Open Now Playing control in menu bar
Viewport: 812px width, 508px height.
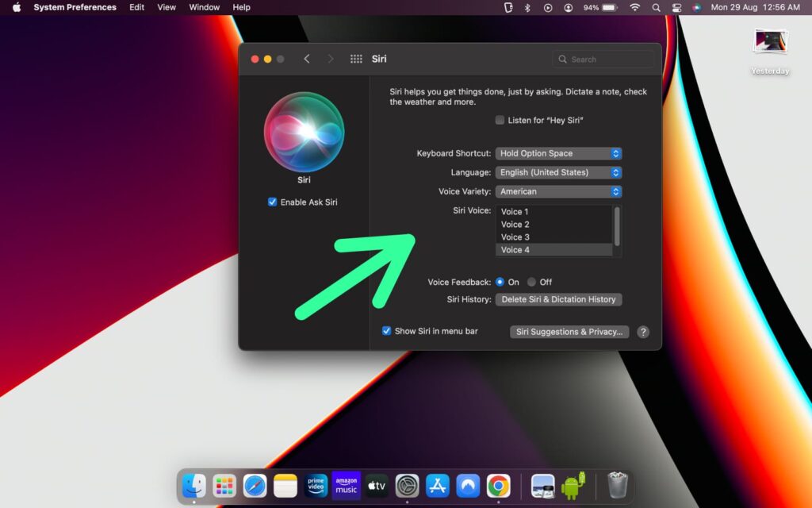(548, 7)
